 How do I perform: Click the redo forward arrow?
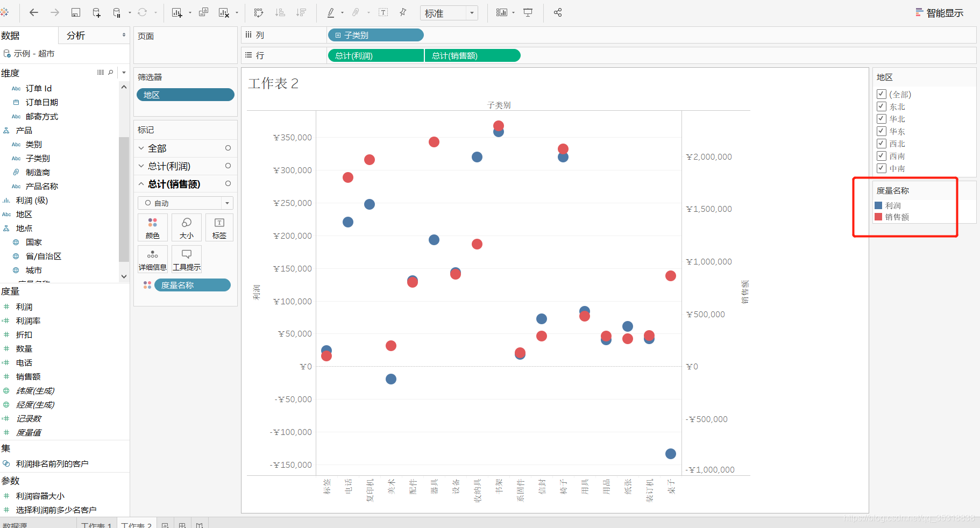pyautogui.click(x=54, y=12)
